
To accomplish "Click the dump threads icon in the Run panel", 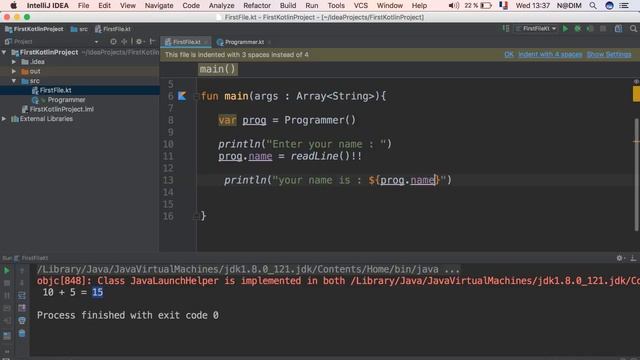I will coord(7,308).
